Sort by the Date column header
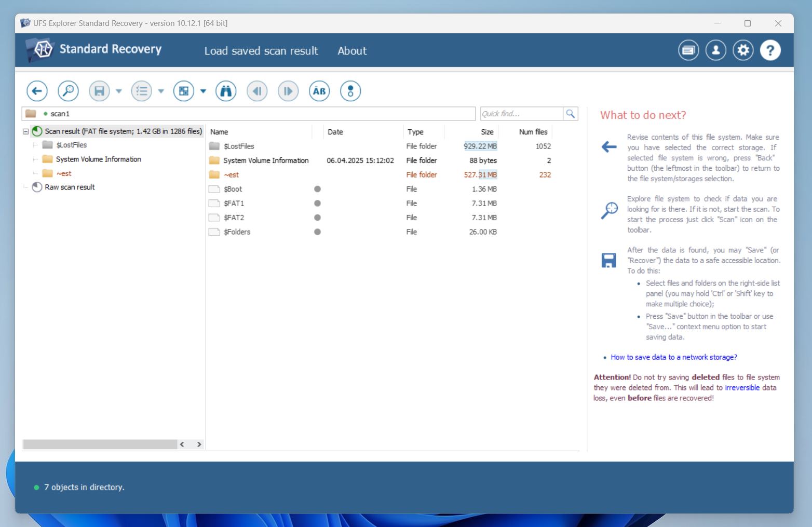Image resolution: width=812 pixels, height=527 pixels. tap(363, 132)
